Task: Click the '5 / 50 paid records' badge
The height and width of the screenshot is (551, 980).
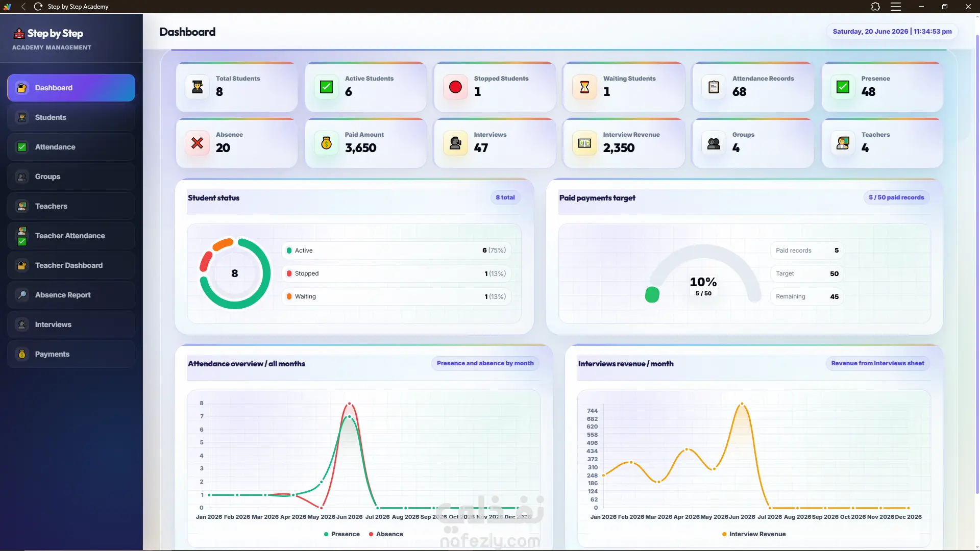Action: 896,197
